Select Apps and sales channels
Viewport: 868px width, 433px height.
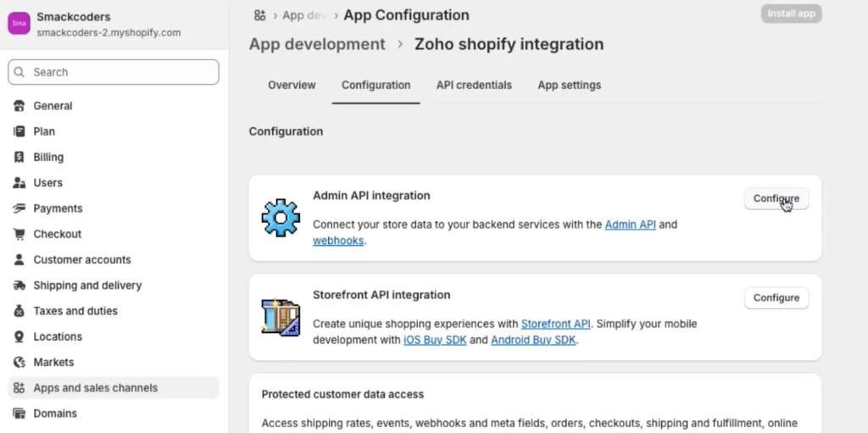pyautogui.click(x=114, y=388)
